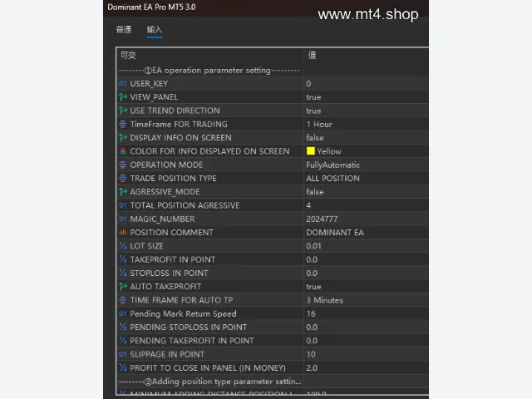This screenshot has width=532, height=399.
Task: Click the double icon beside TAKEPROFIT IN POINT
Action: [x=122, y=259]
